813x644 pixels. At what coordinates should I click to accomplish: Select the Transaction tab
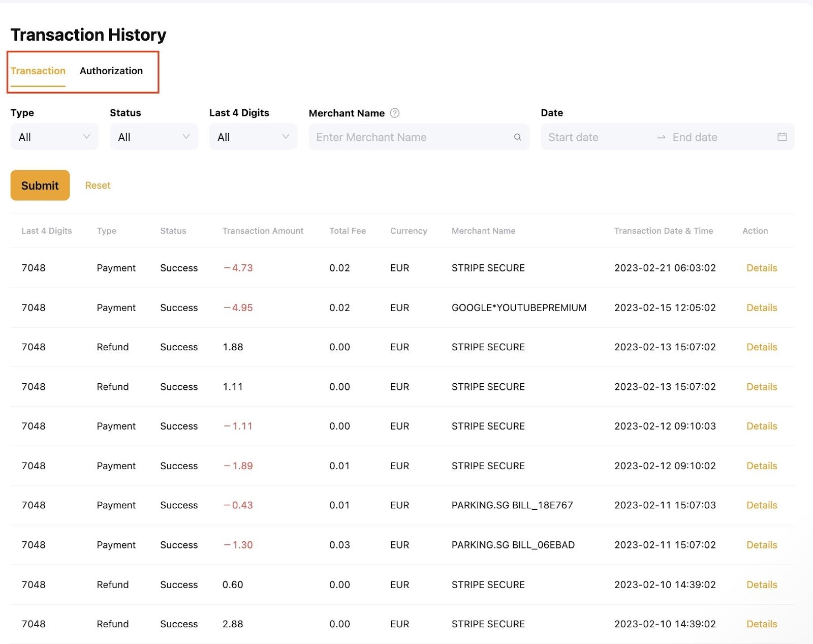(x=38, y=71)
